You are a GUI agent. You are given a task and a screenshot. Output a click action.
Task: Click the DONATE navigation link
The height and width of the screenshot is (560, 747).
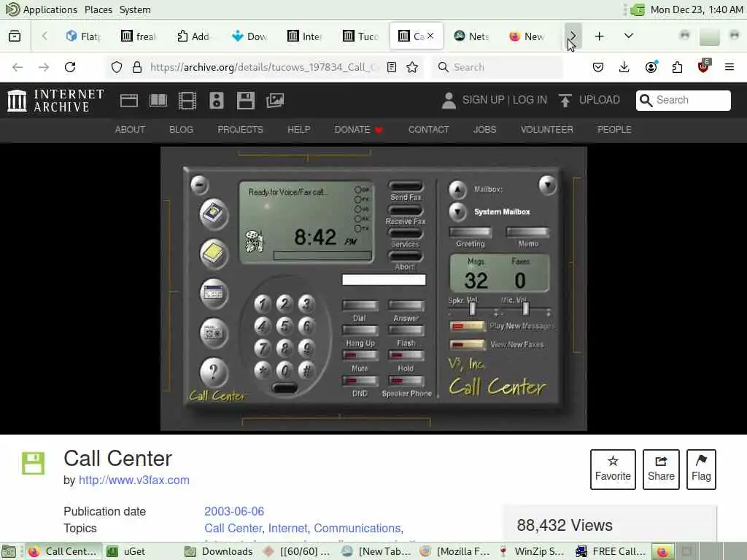[358, 130]
